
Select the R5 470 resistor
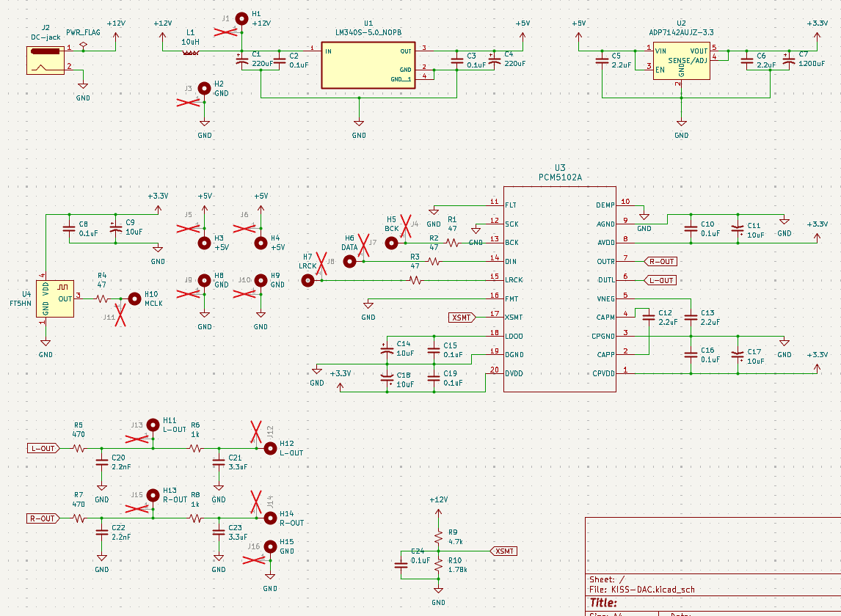(79, 448)
